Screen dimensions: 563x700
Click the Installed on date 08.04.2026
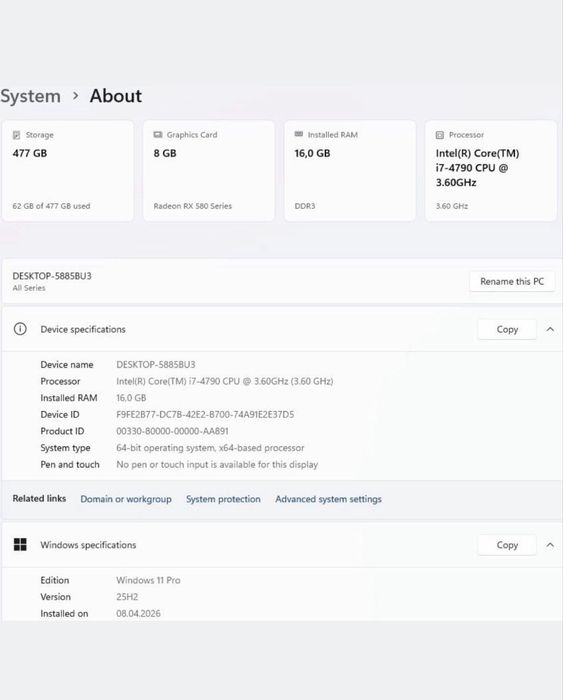138,613
